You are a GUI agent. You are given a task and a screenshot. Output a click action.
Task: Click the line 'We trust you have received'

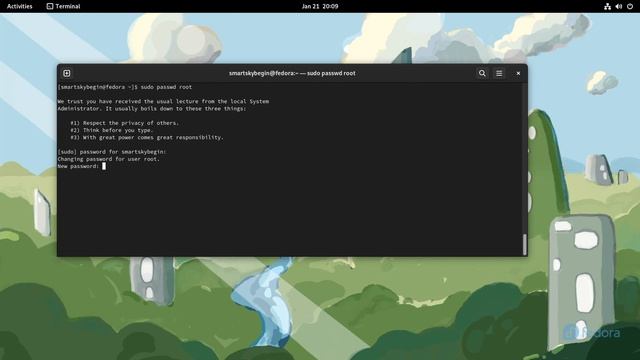163,101
